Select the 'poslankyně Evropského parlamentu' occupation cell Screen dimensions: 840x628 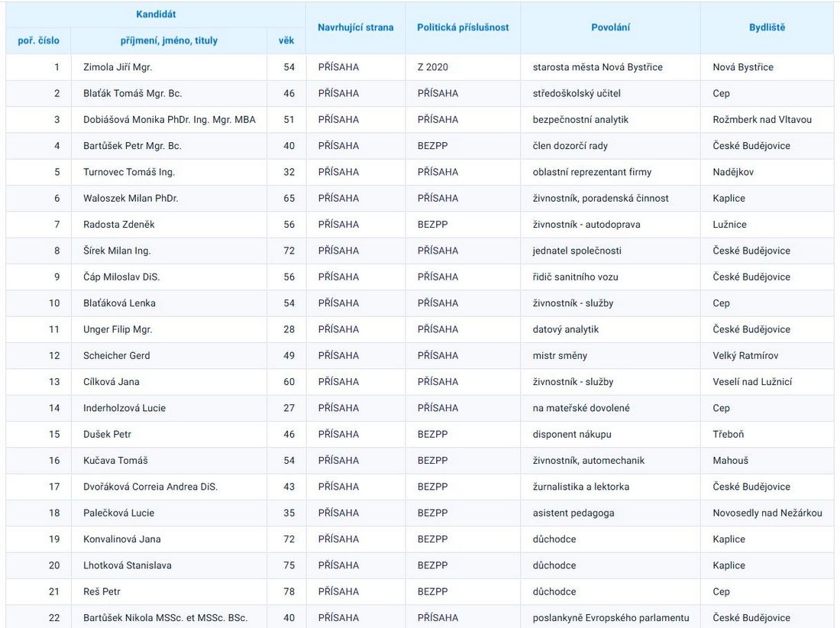[611, 618]
